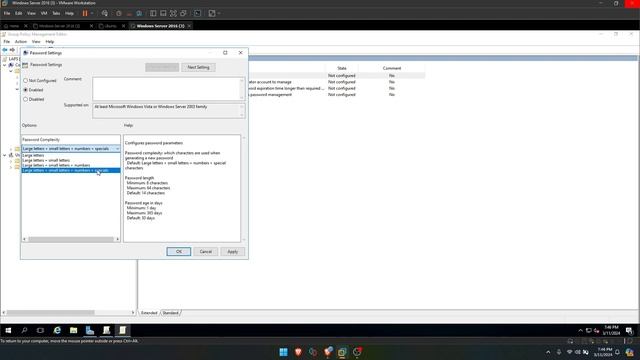Switch to the Standard tab in the policy list
This screenshot has width=640, height=360.
pos(170,313)
